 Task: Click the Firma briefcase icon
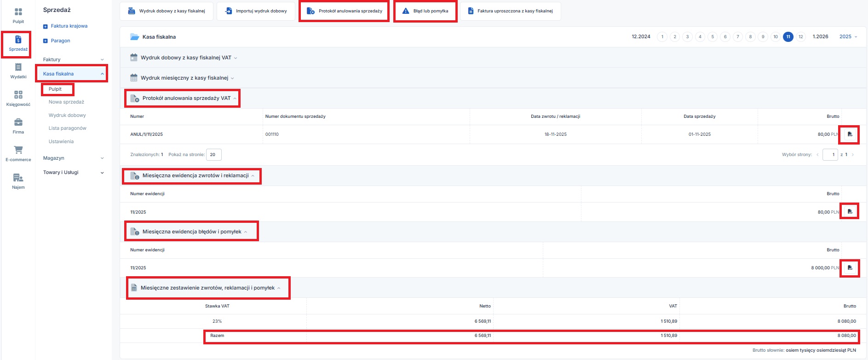pos(18,123)
